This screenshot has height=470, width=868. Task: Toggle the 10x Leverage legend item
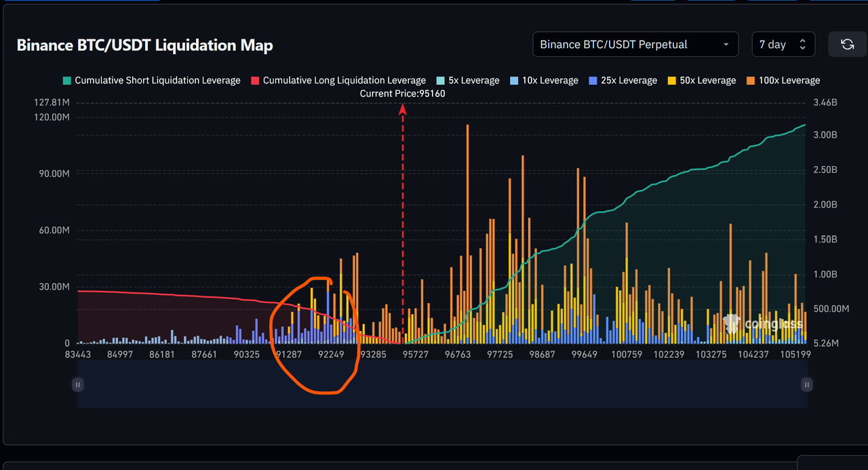544,80
